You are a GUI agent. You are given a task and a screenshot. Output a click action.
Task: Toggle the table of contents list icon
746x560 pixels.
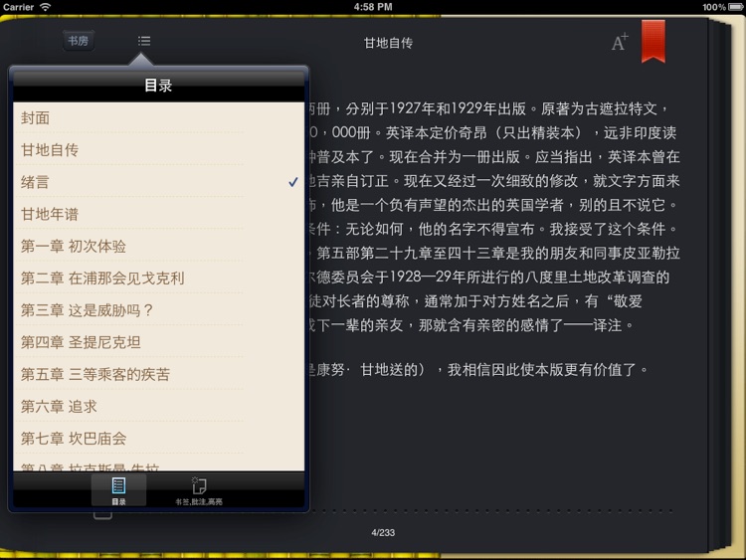point(144,41)
